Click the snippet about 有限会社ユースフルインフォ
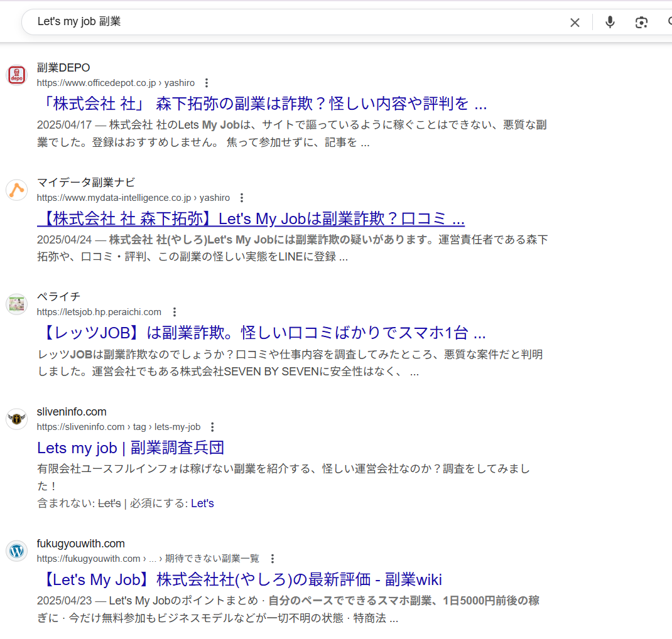This screenshot has height=639, width=672. coord(283,477)
